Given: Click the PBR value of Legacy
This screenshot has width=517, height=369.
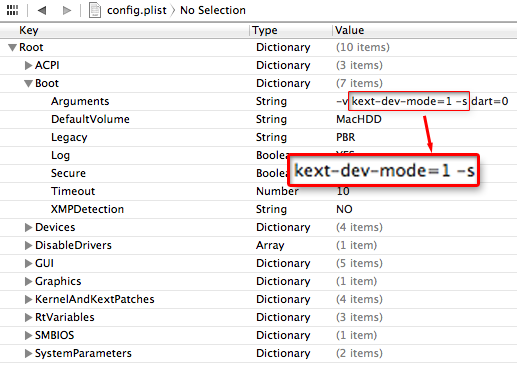Looking at the screenshot, I should pos(346,137).
